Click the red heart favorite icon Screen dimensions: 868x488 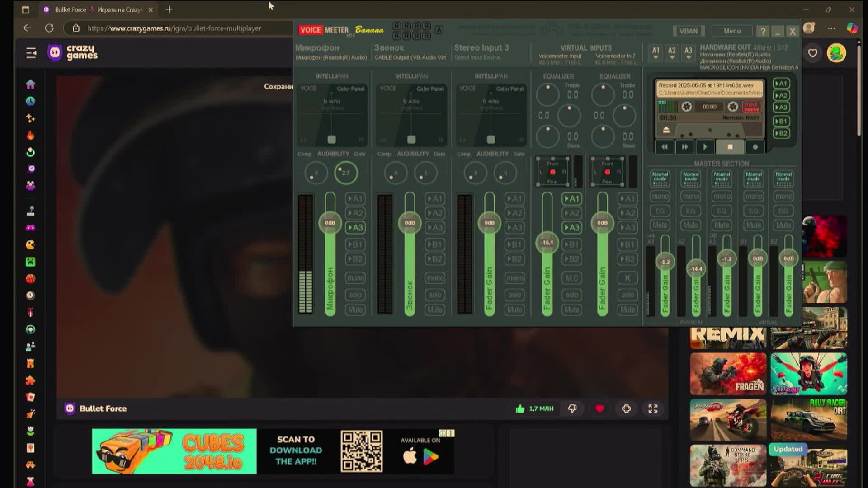click(599, 408)
